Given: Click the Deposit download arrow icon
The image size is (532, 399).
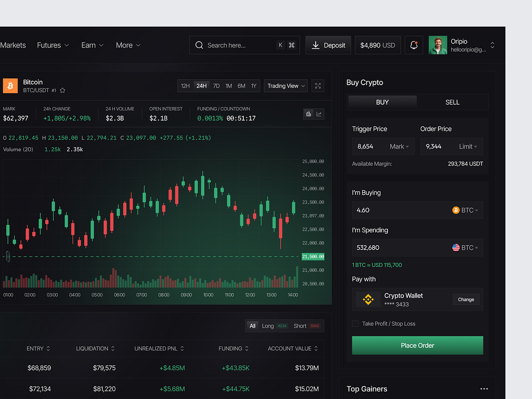Looking at the screenshot, I should coord(316,45).
